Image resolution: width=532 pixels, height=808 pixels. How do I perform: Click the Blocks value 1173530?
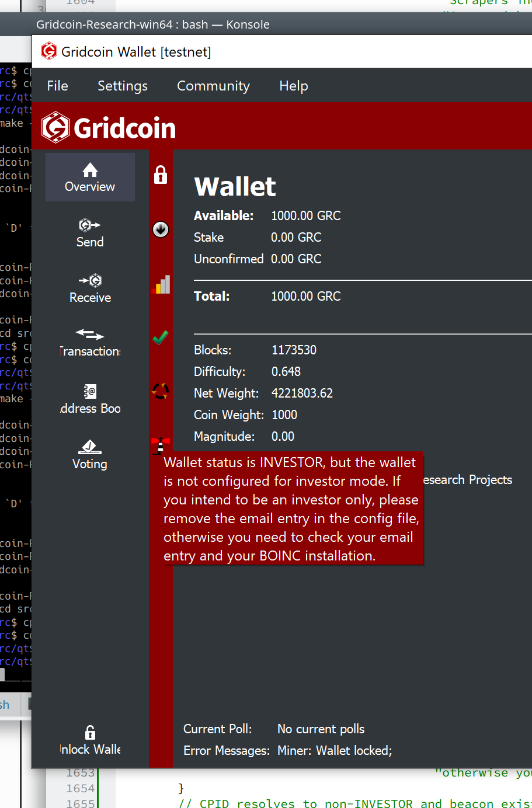(x=294, y=350)
